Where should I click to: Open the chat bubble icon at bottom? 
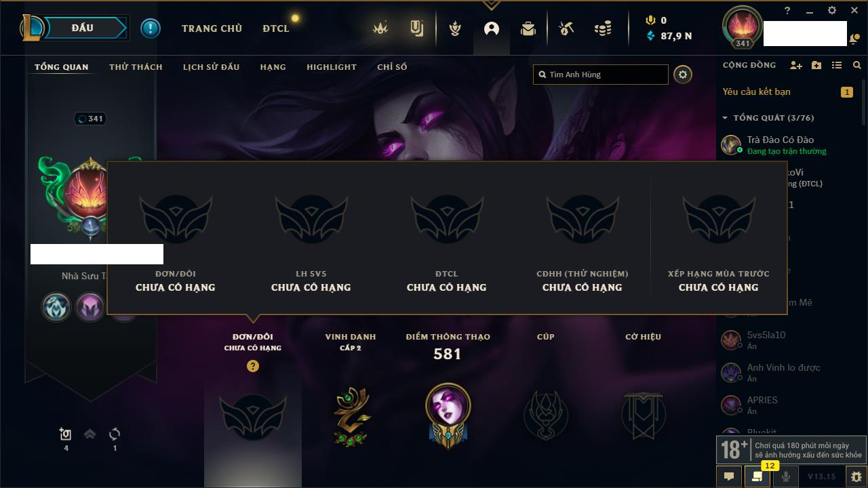click(729, 476)
